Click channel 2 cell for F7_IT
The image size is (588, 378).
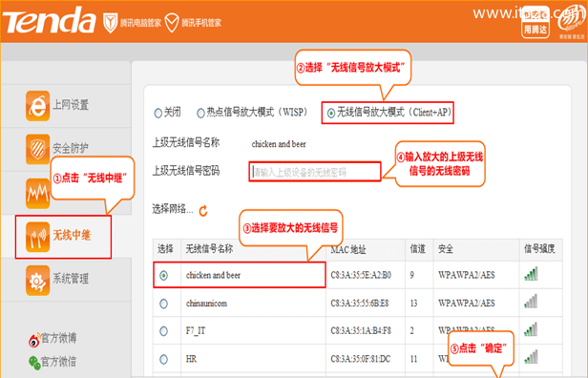pos(411,330)
